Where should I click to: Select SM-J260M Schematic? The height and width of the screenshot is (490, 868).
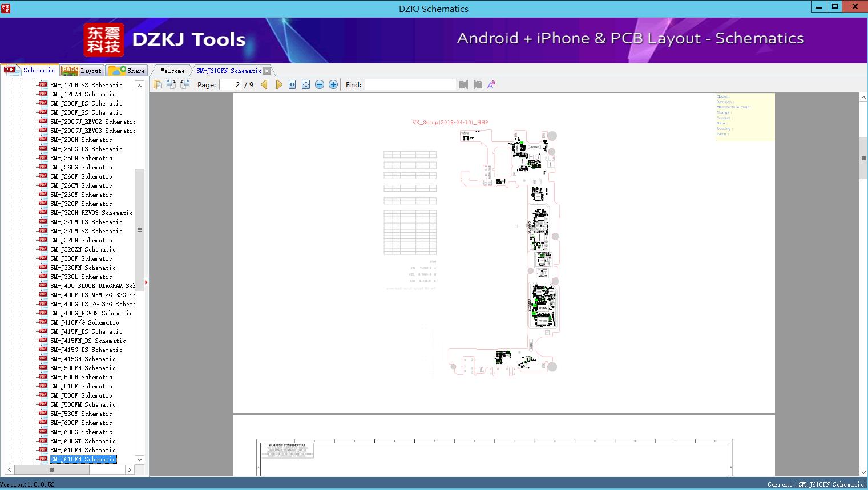click(x=81, y=185)
